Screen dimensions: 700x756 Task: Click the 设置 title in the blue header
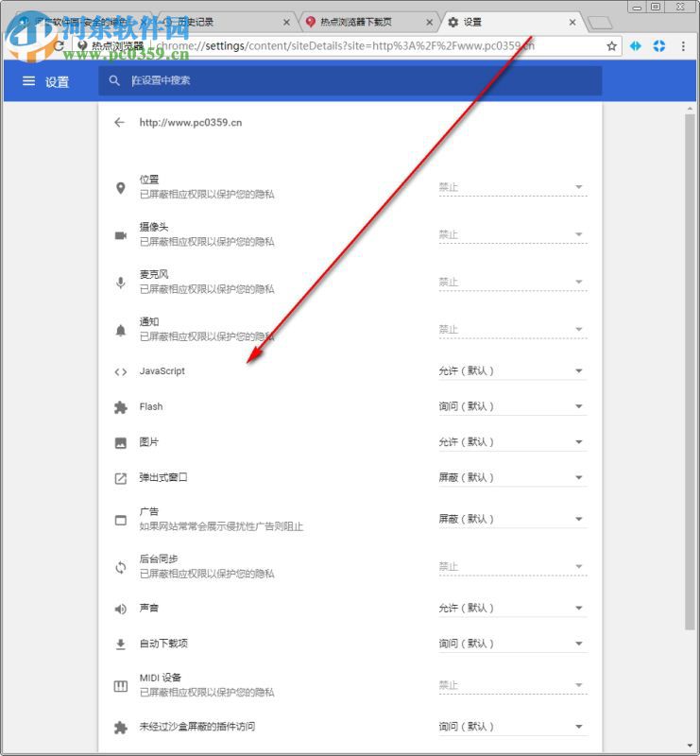coord(57,81)
